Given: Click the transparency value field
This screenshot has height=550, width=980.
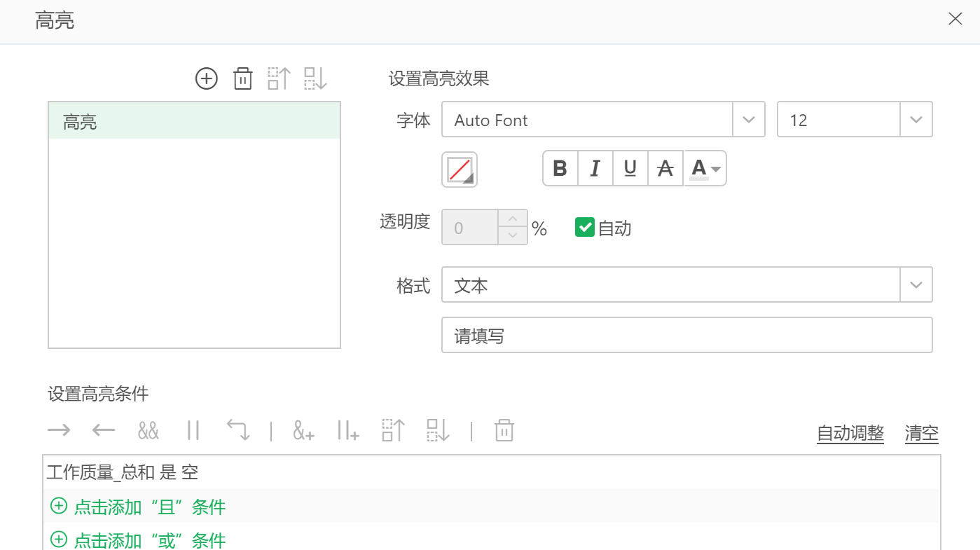Looking at the screenshot, I should point(470,228).
